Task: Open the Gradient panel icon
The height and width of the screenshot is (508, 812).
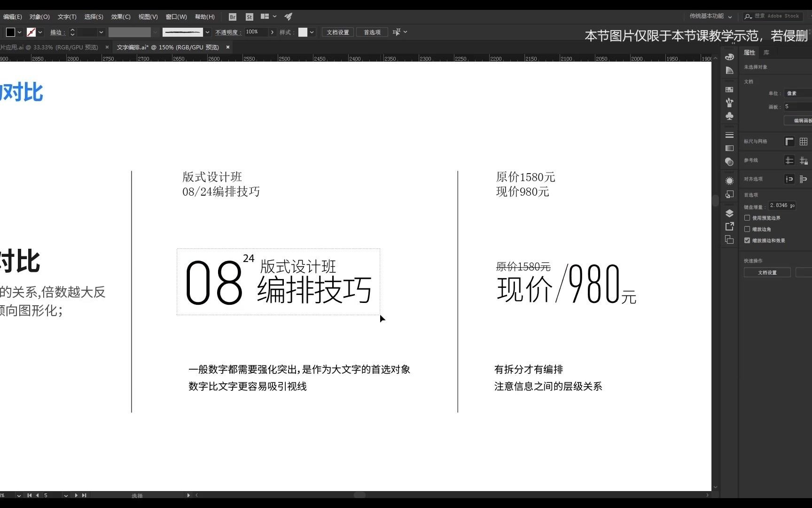Action: click(x=729, y=148)
